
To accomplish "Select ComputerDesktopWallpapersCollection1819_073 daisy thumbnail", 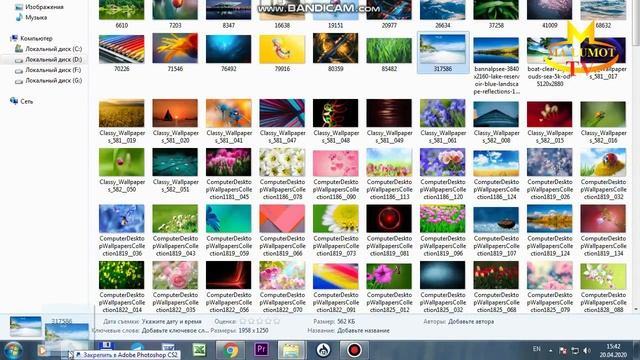I will pyautogui.click(x=336, y=231).
